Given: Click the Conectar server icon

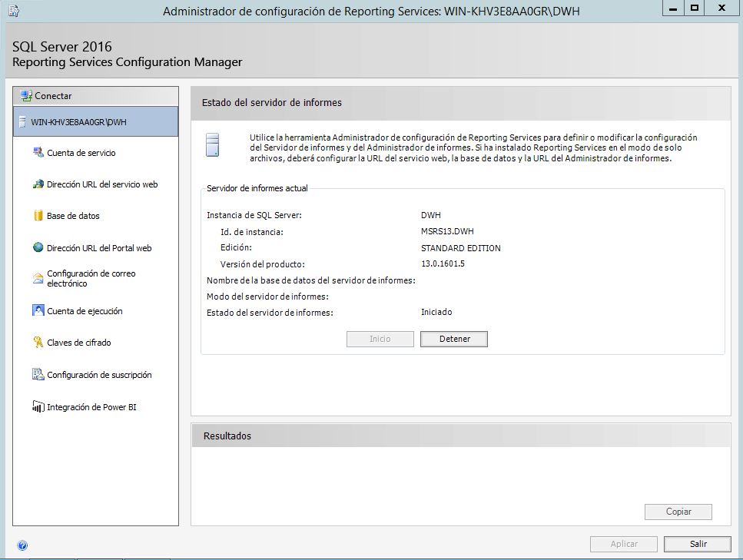Looking at the screenshot, I should pyautogui.click(x=26, y=96).
